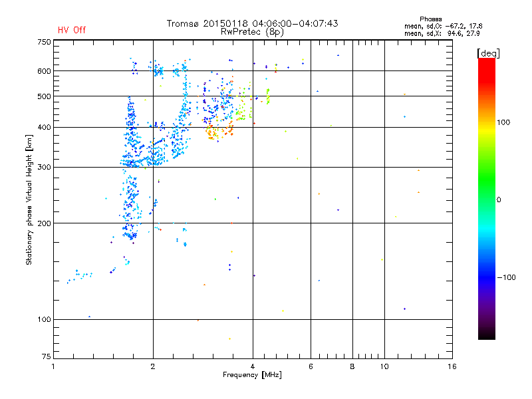Click the 75 height axis tick label
This screenshot has width=532, height=399.
47,356
